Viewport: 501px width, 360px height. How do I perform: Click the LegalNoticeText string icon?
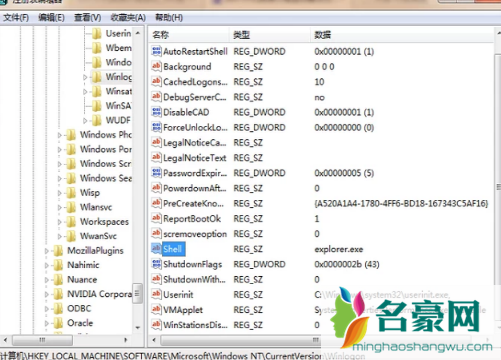(156, 157)
